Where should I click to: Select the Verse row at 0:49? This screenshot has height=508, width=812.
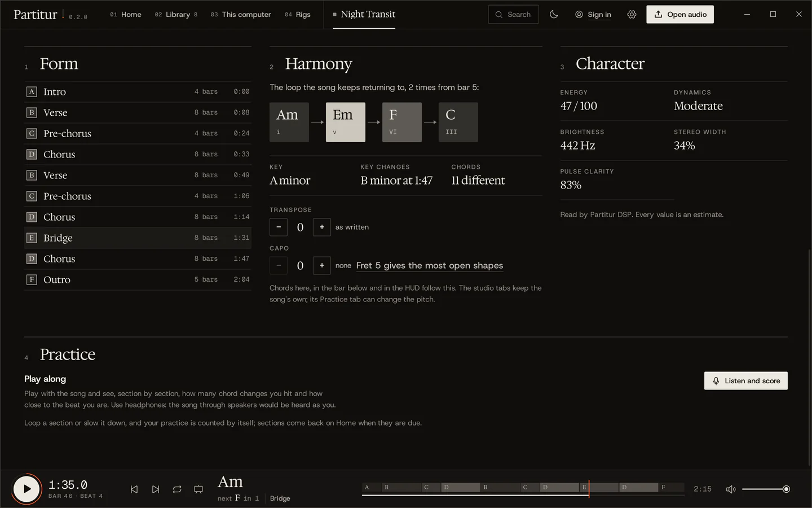(138, 175)
